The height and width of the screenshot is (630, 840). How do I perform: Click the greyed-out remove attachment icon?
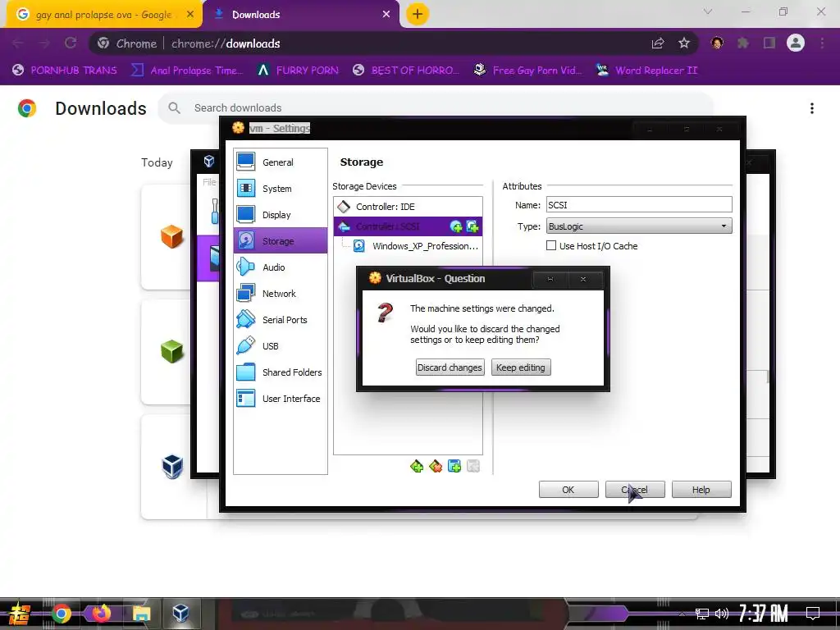point(473,467)
